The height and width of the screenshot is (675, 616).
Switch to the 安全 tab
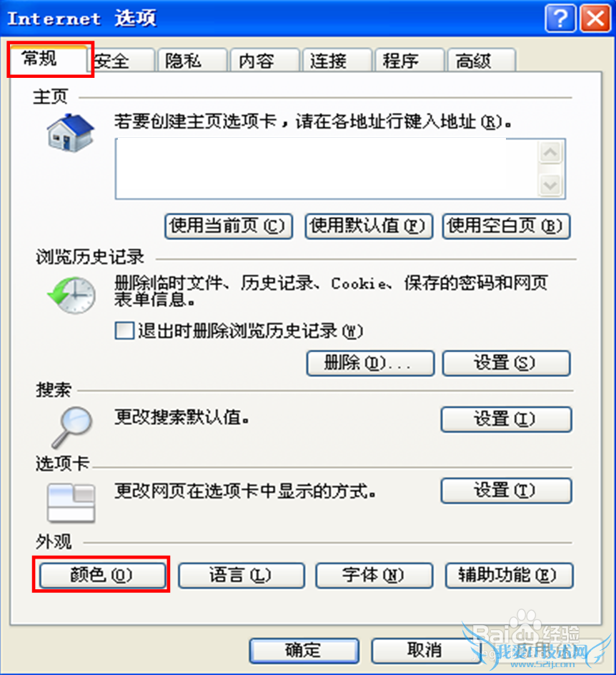(122, 61)
